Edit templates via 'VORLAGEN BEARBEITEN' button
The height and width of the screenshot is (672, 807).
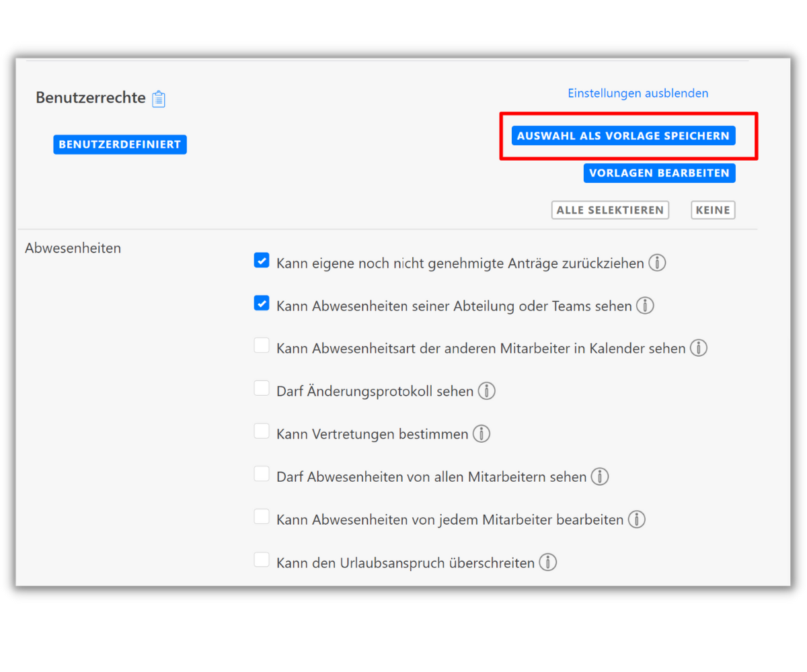click(659, 173)
